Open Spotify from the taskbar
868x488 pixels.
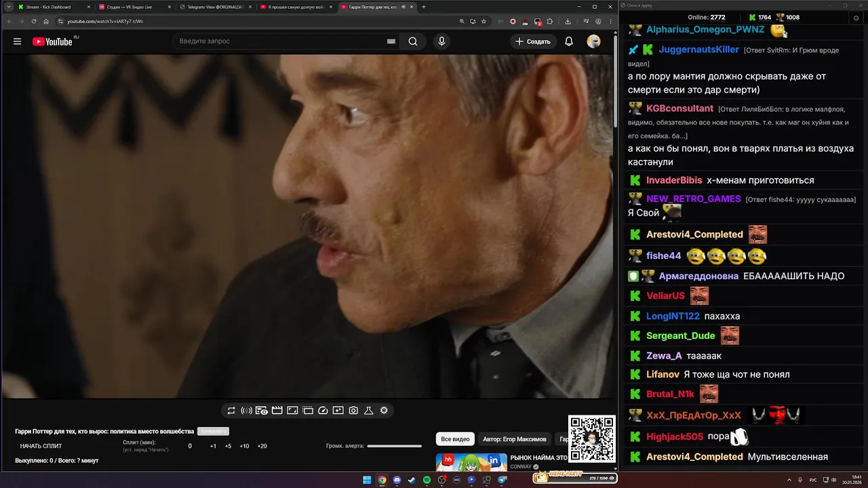(427, 480)
